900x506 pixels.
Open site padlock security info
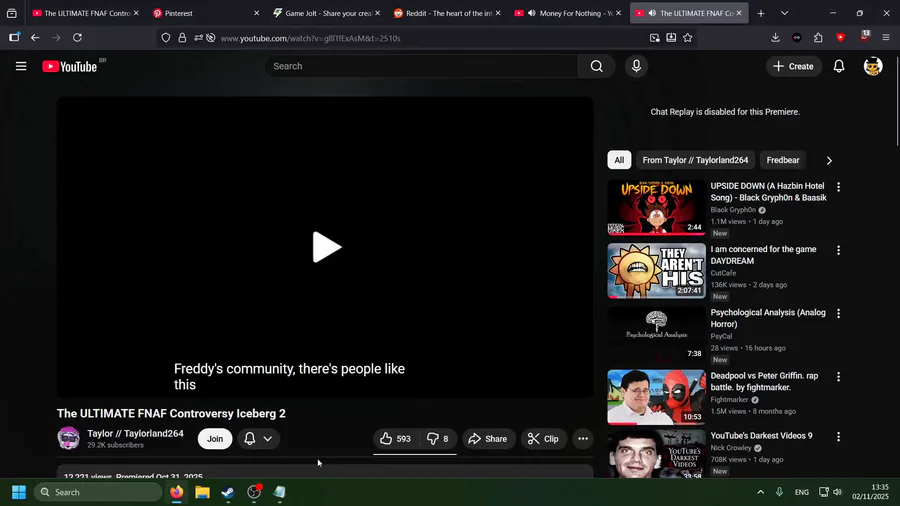pos(182,38)
